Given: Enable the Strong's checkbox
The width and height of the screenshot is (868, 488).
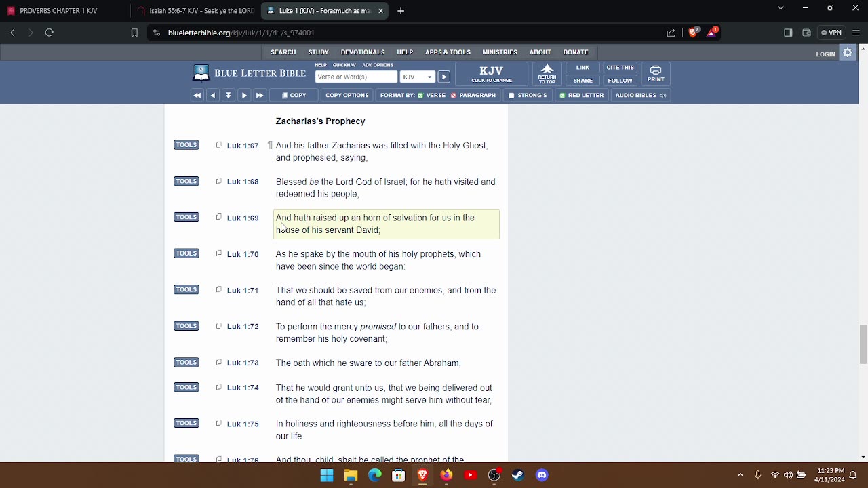Looking at the screenshot, I should (511, 96).
